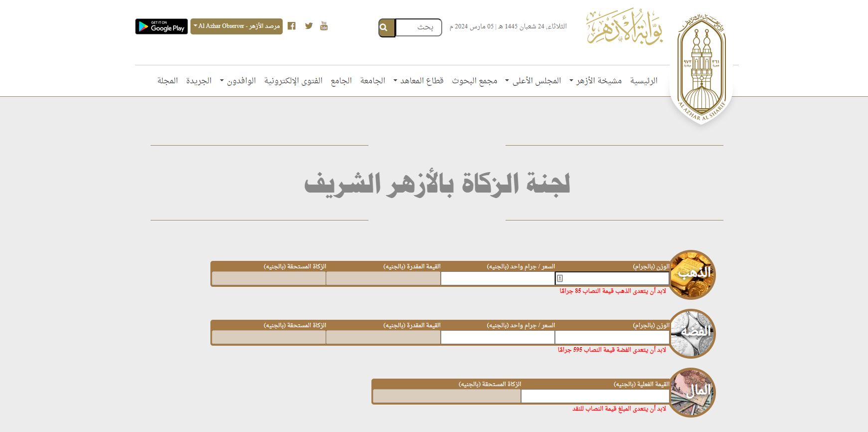Open the الجريدة menu item
Screen dimensions: 868x432
pyautogui.click(x=199, y=80)
